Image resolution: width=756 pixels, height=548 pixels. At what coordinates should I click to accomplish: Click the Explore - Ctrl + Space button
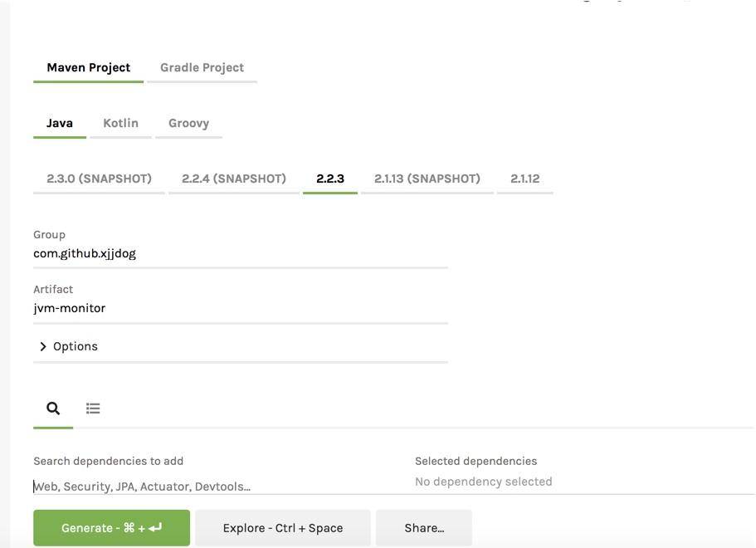click(x=282, y=528)
